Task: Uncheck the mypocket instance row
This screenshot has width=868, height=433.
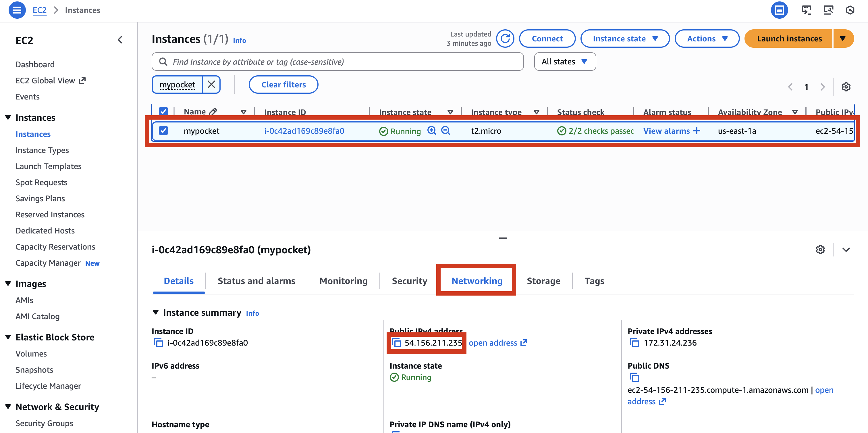Action: pyautogui.click(x=163, y=131)
